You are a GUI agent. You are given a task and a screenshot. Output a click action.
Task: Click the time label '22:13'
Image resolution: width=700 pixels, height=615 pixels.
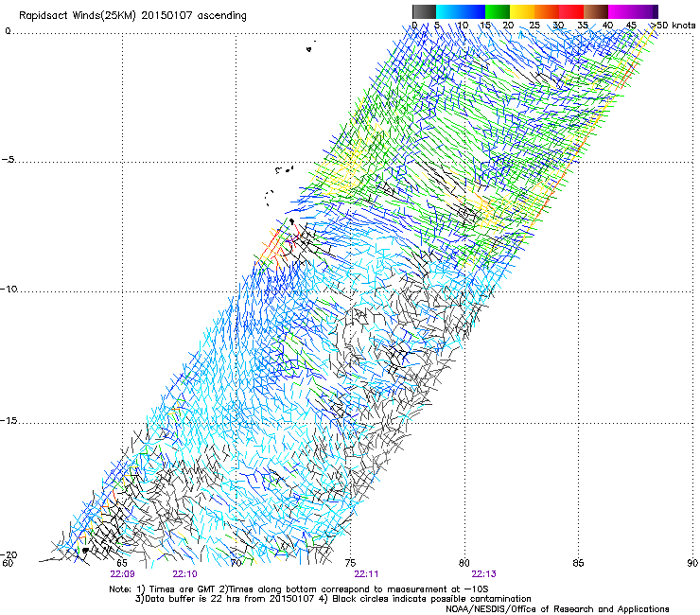coord(484,574)
